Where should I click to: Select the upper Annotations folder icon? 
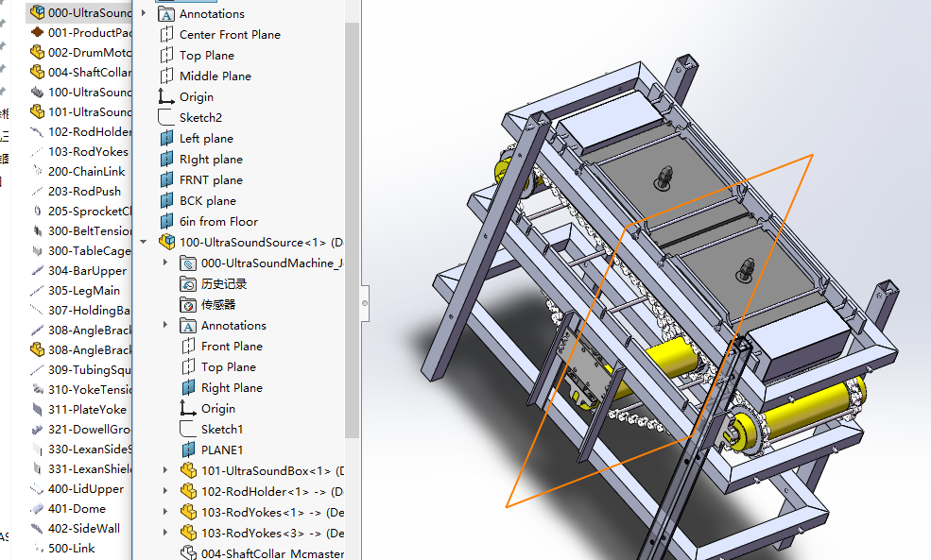coord(167,13)
